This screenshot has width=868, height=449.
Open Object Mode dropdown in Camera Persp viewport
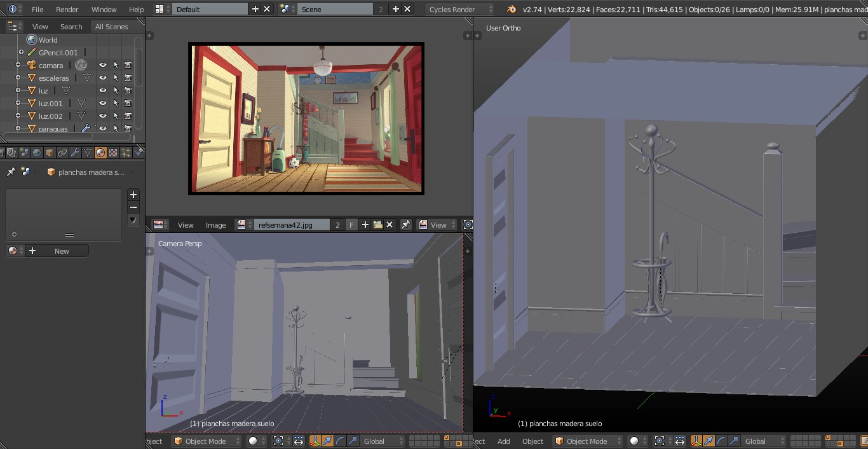(x=207, y=441)
